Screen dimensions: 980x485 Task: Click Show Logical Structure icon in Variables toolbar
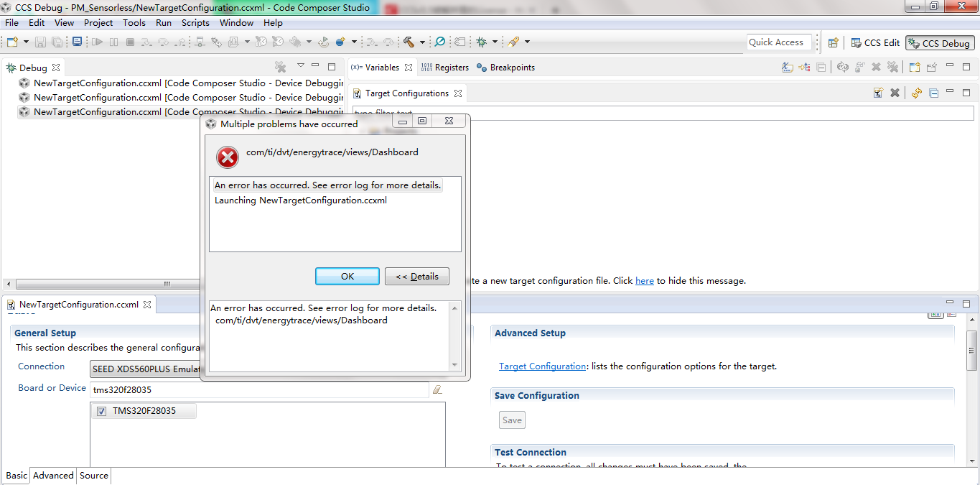(804, 68)
